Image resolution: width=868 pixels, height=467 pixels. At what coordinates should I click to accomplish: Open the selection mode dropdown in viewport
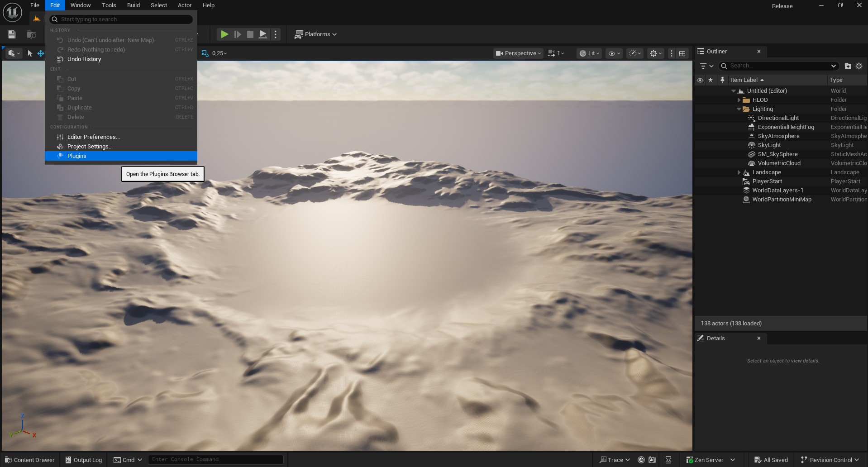pyautogui.click(x=14, y=53)
